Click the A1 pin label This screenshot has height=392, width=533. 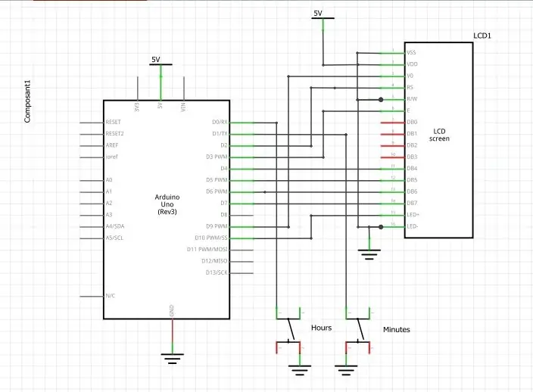109,191
